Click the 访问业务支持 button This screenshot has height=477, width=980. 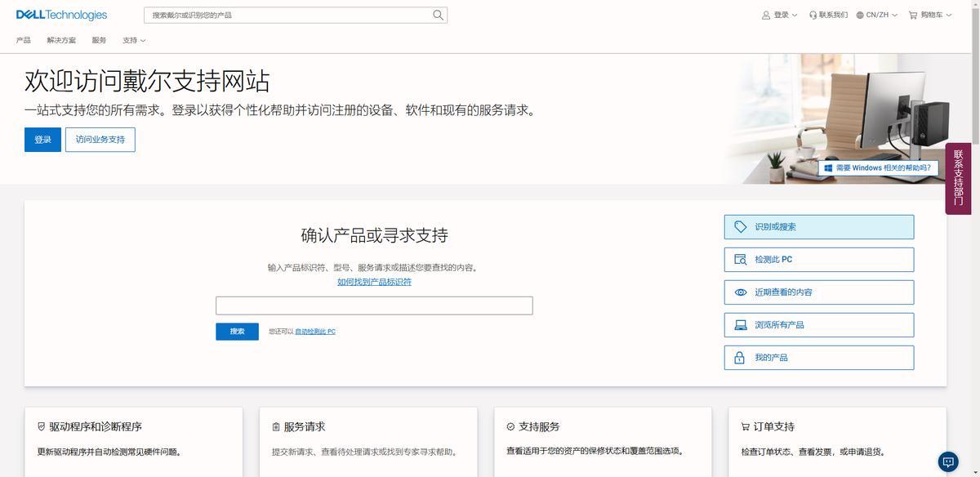(100, 140)
